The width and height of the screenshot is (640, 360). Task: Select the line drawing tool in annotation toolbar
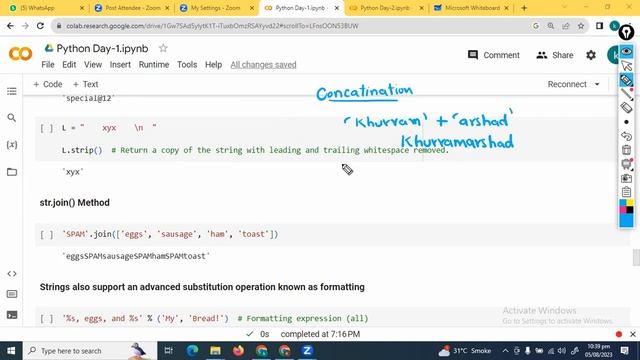pos(627,94)
